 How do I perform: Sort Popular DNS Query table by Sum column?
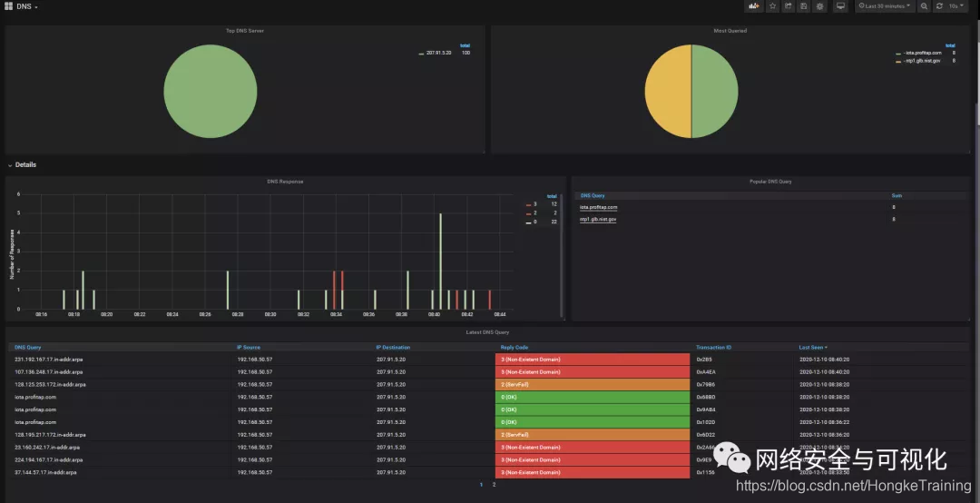pos(897,196)
